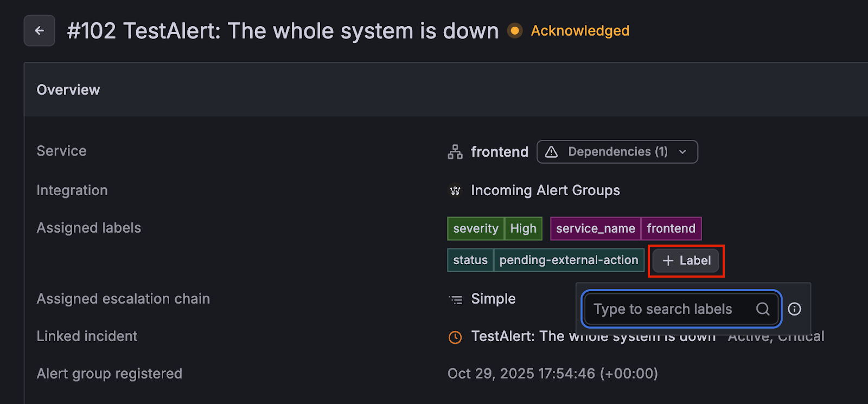Click the clock icon beside the linked incident

[x=455, y=337]
